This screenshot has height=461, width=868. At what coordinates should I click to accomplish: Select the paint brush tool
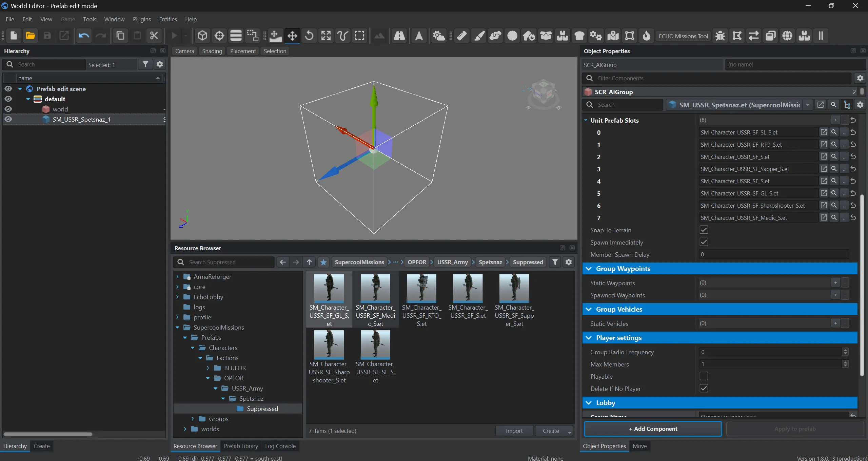point(479,36)
